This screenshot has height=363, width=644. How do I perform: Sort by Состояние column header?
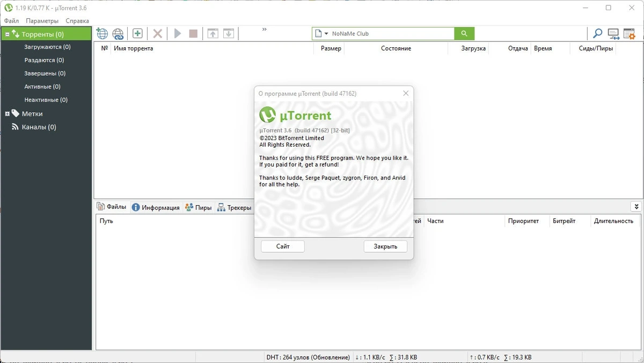pos(396,48)
